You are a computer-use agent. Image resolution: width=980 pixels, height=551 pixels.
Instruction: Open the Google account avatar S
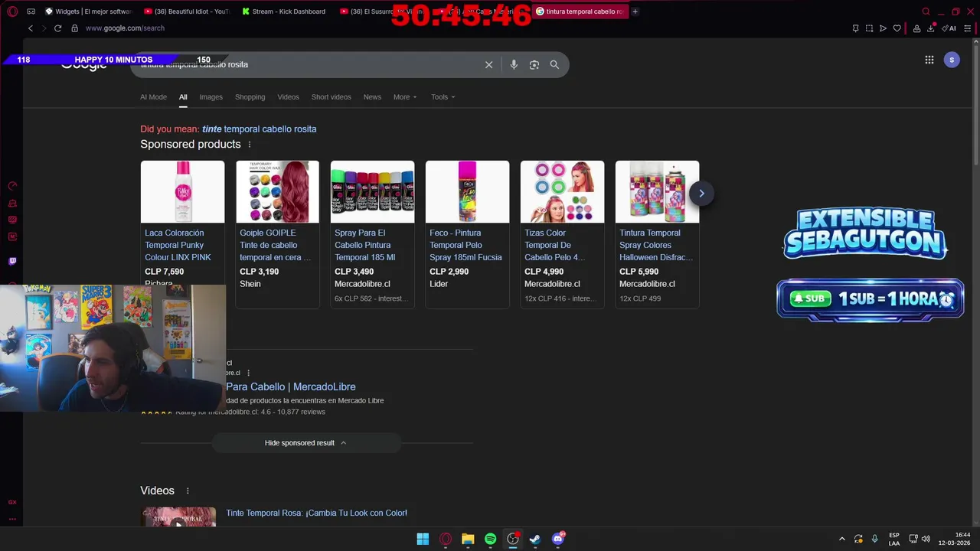(952, 60)
